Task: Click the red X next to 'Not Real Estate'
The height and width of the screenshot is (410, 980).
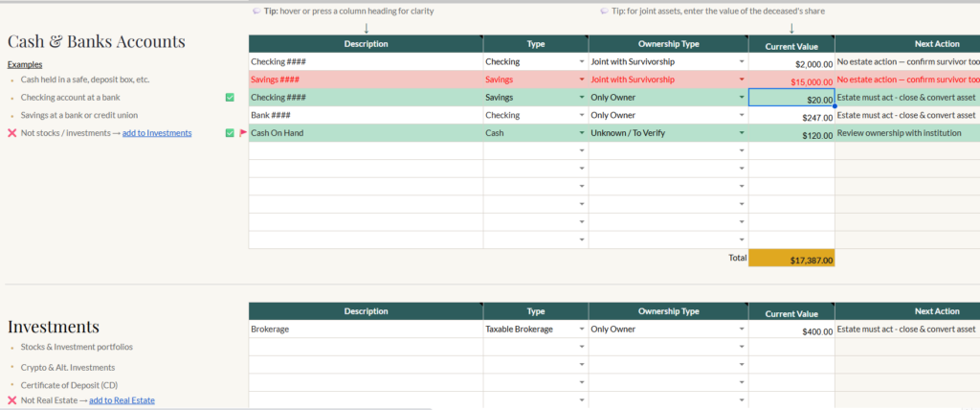Action: point(12,400)
